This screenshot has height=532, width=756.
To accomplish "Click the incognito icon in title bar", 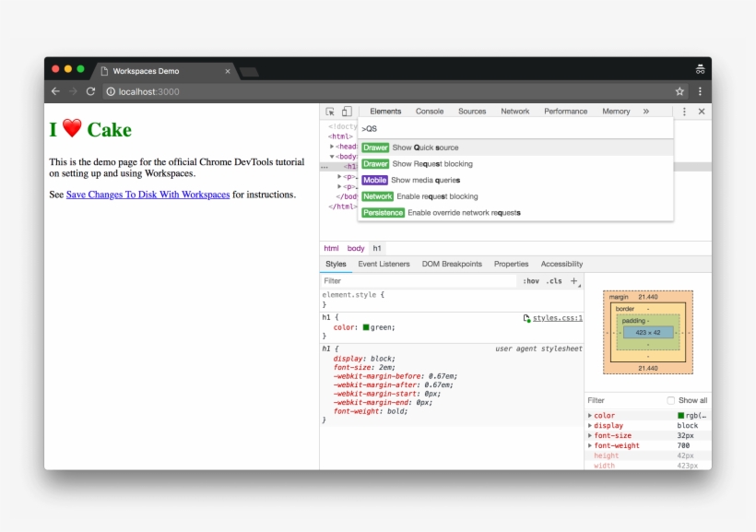I will click(x=700, y=69).
